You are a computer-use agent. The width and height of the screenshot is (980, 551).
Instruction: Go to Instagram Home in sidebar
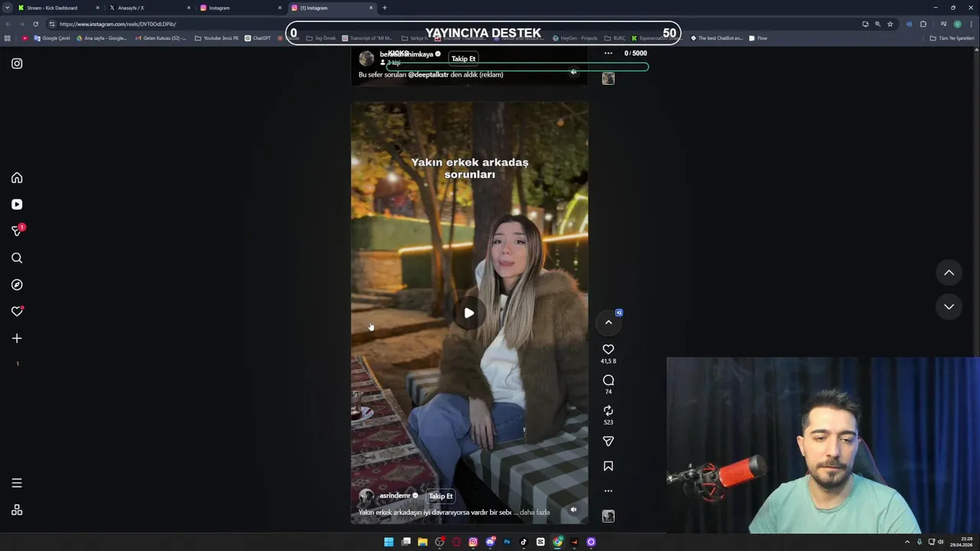point(17,178)
